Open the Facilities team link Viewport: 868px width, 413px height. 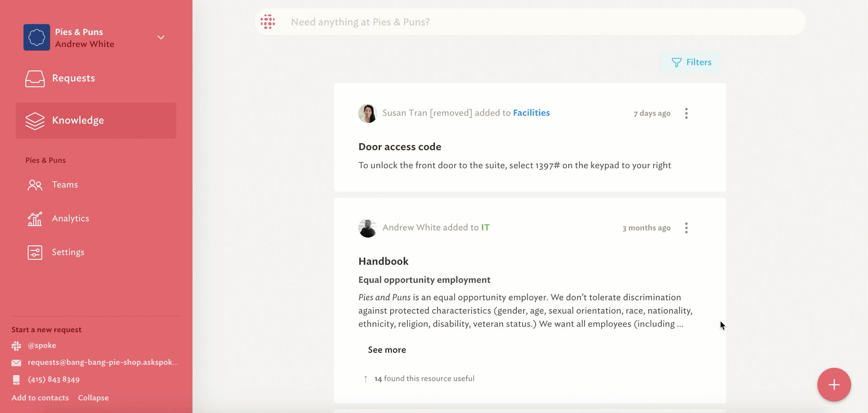click(531, 113)
